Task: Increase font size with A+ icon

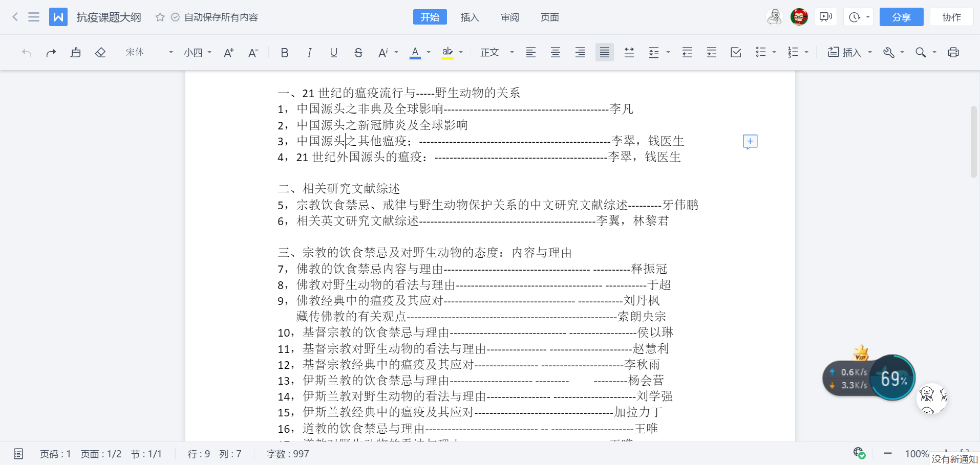Action: click(x=228, y=52)
